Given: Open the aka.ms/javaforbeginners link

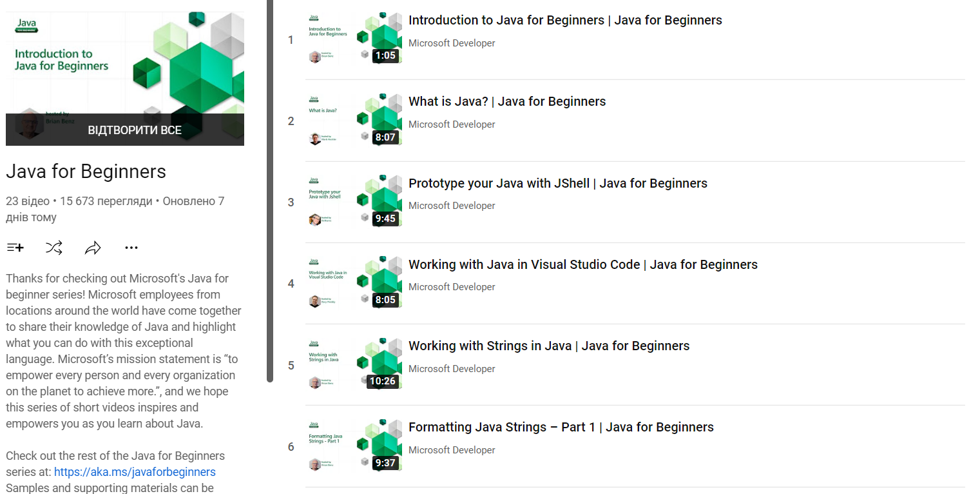Looking at the screenshot, I should click(x=135, y=472).
